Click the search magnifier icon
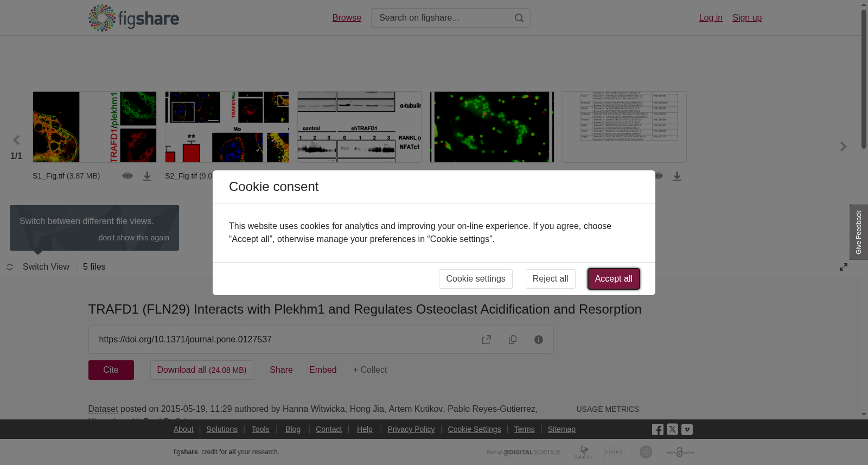The width and height of the screenshot is (868, 465). pyautogui.click(x=519, y=18)
